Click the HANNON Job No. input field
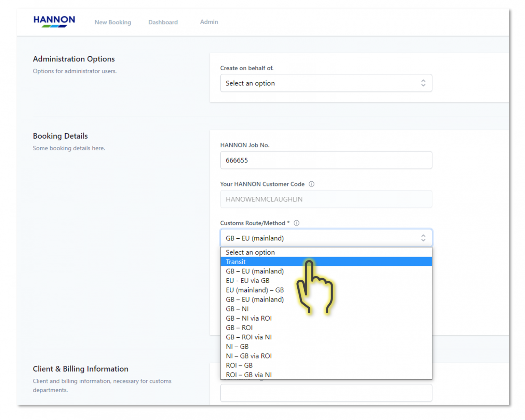Image resolution: width=525 pixels, height=420 pixels. tap(326, 160)
